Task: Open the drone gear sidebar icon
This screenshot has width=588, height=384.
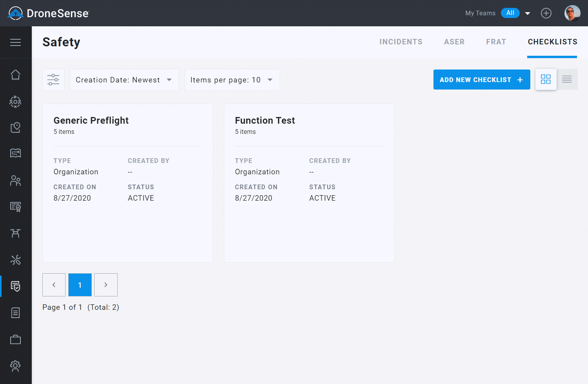Action: click(x=16, y=102)
